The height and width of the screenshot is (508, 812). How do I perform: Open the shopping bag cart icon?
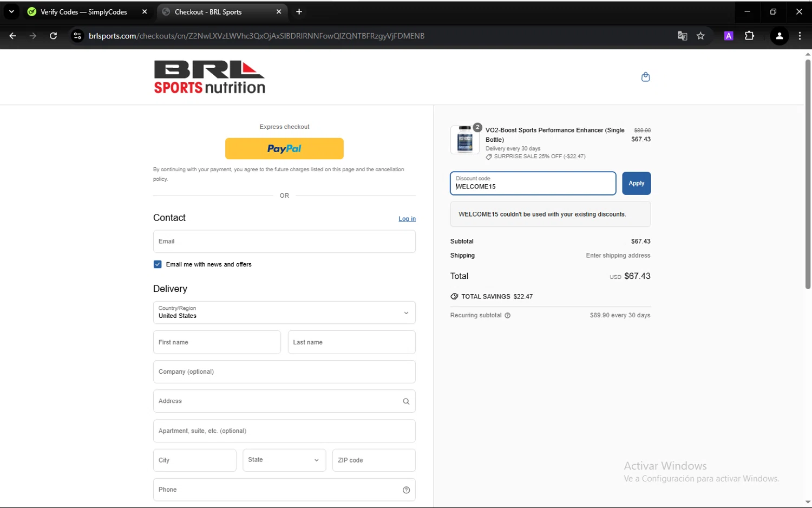645,77
